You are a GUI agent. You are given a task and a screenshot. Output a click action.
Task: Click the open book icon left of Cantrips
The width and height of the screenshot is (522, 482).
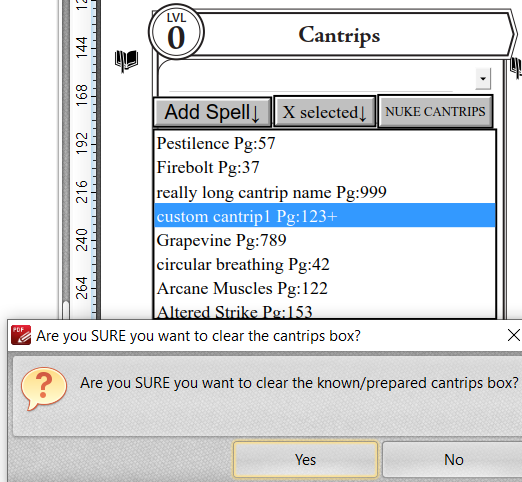pyautogui.click(x=126, y=61)
